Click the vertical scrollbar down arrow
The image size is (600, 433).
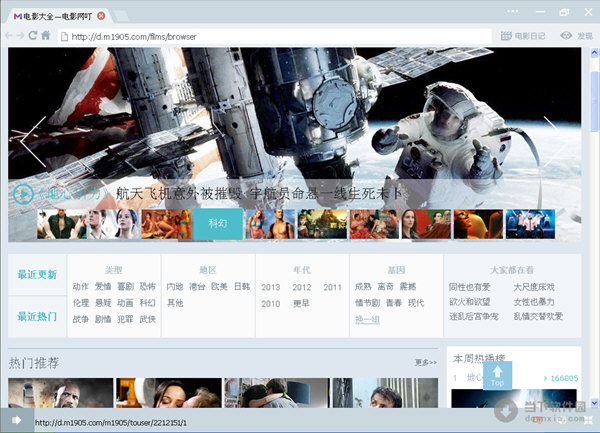(594, 403)
